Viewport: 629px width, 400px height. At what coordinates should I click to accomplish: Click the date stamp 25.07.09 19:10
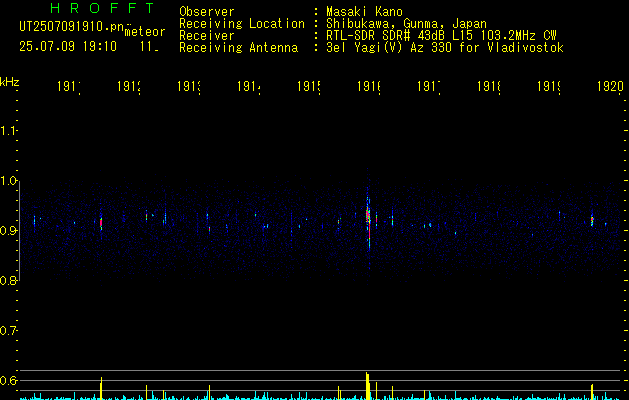(x=68, y=46)
